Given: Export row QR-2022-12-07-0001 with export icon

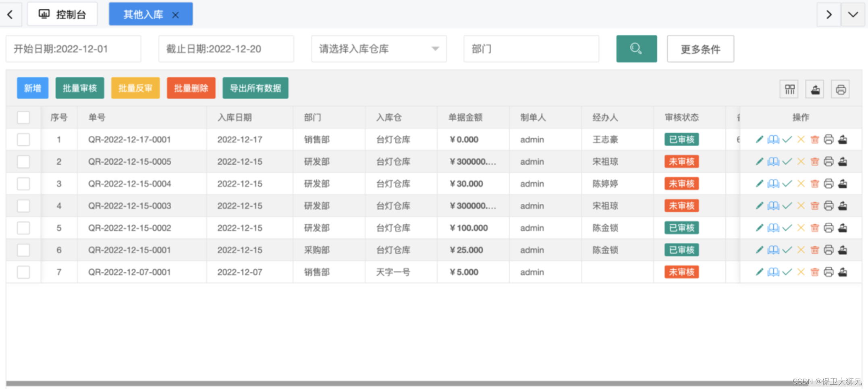Looking at the screenshot, I should [x=843, y=272].
